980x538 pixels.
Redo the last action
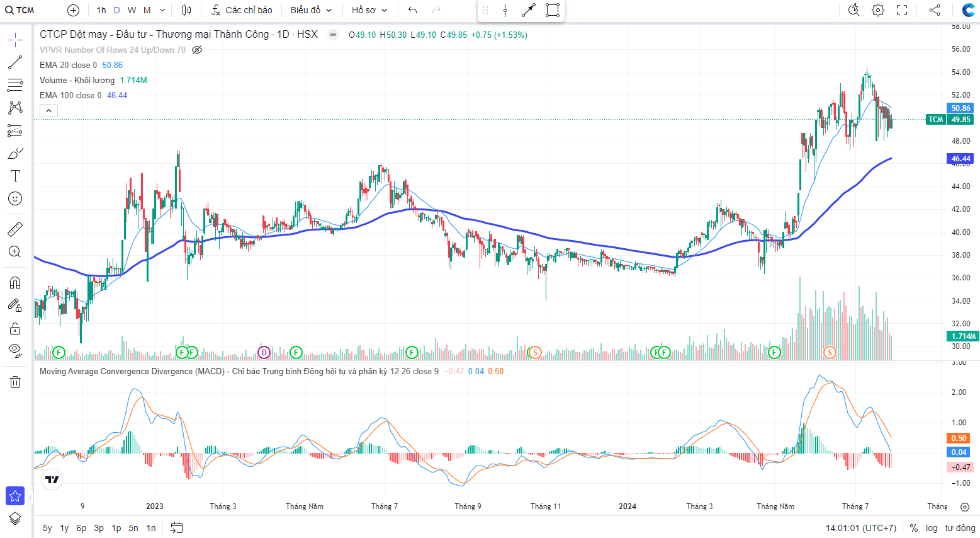point(437,10)
